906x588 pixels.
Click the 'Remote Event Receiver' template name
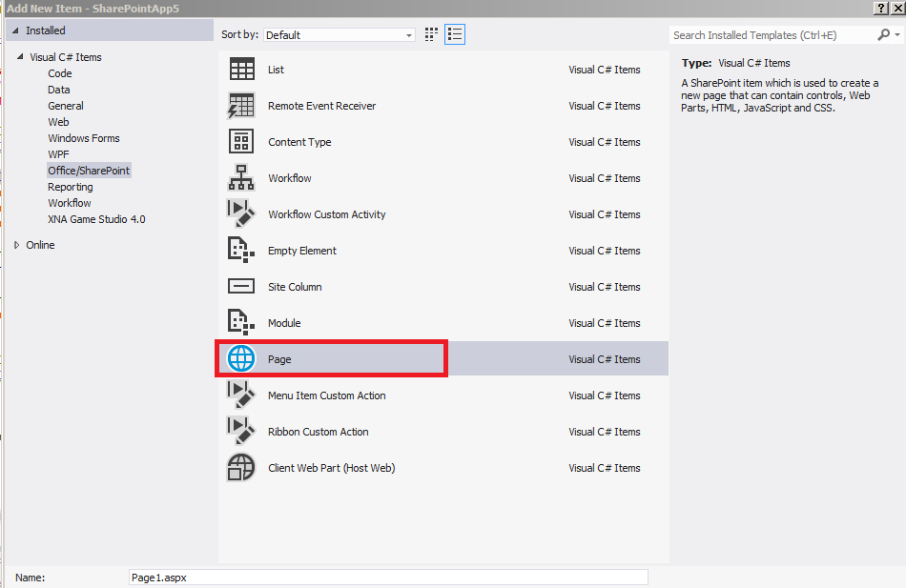click(x=321, y=106)
